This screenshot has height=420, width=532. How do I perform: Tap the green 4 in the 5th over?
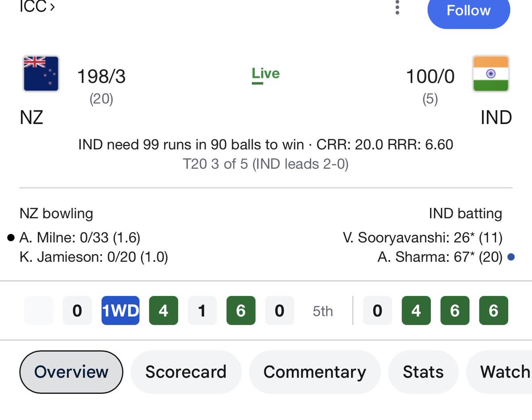coord(416,311)
